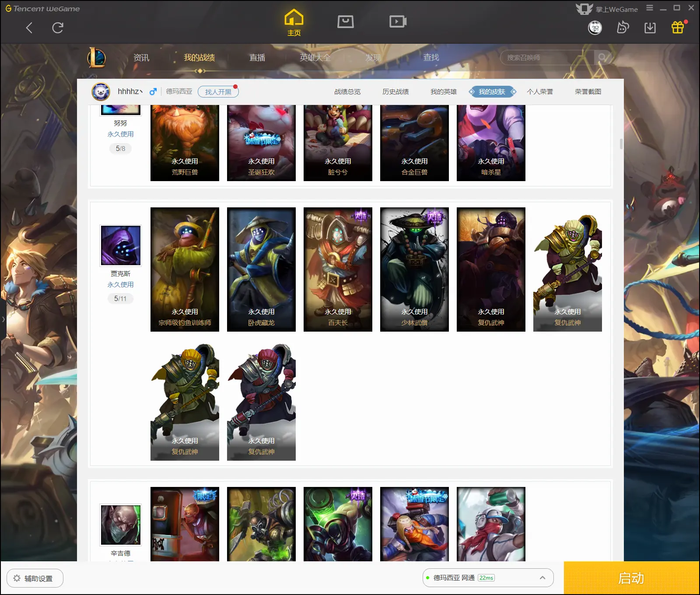Select the 合金巨兽 skin card
This screenshot has height=595, width=700.
click(x=414, y=143)
